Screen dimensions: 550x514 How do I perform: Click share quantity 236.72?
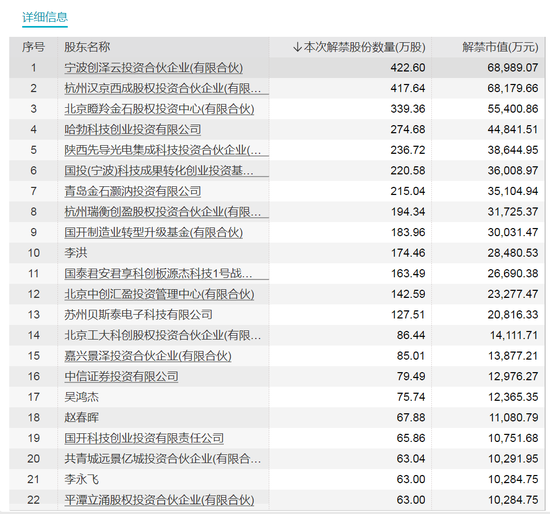408,150
